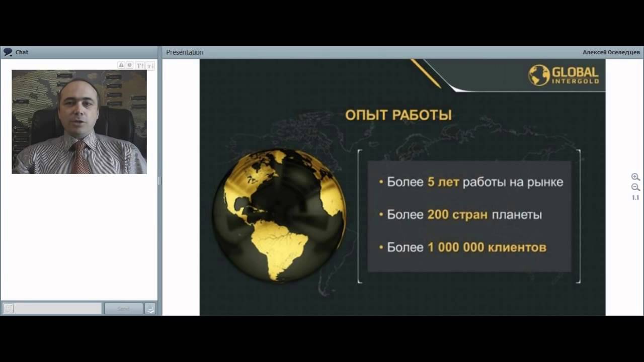Click the bullet 'Более 1 000 000 клиентов'

(x=462, y=247)
